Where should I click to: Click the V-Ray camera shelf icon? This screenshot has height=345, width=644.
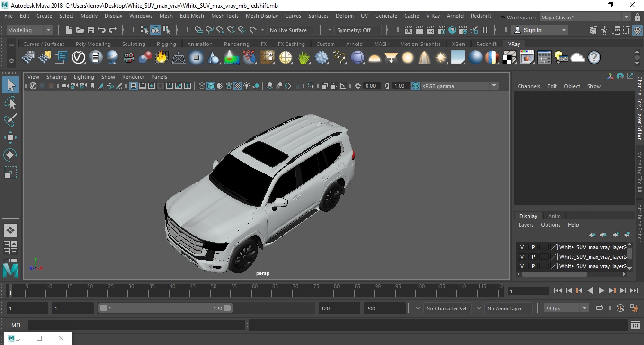pos(128,58)
